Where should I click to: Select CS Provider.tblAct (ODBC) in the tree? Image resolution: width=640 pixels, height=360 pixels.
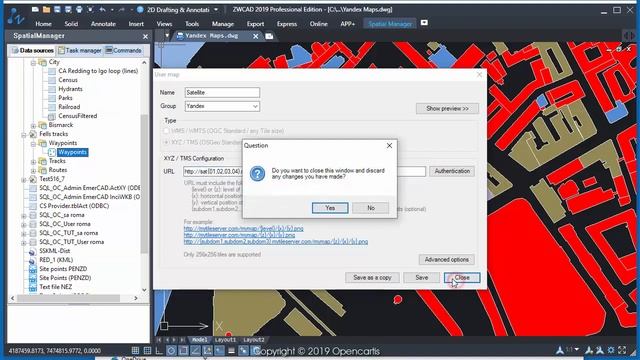tap(74, 206)
